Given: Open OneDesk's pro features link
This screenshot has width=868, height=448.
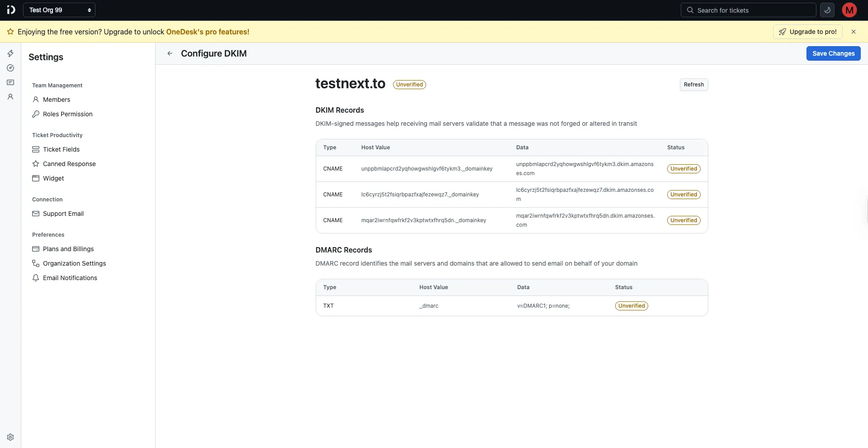Looking at the screenshot, I should 207,32.
